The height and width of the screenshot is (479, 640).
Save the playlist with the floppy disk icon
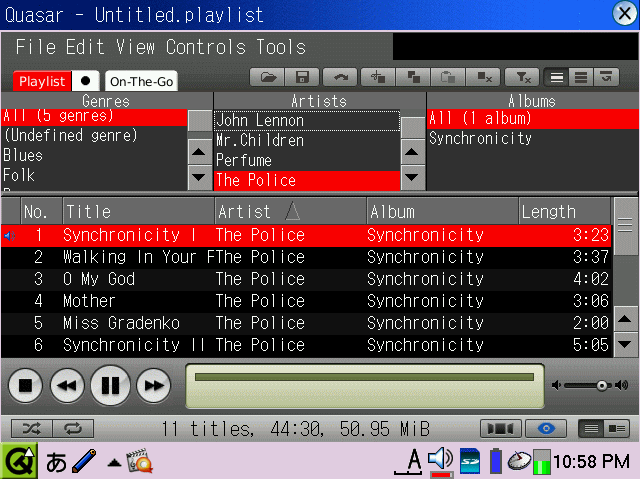[302, 77]
